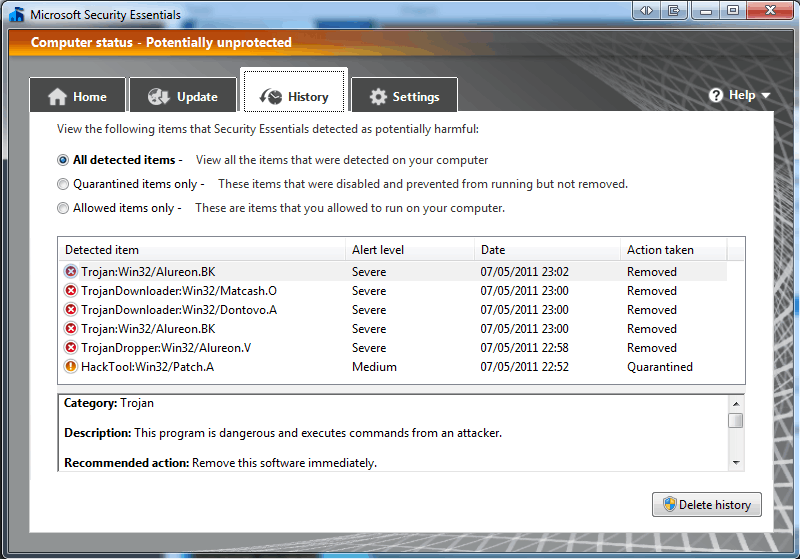Click the Home house icon
800x559 pixels.
point(57,96)
